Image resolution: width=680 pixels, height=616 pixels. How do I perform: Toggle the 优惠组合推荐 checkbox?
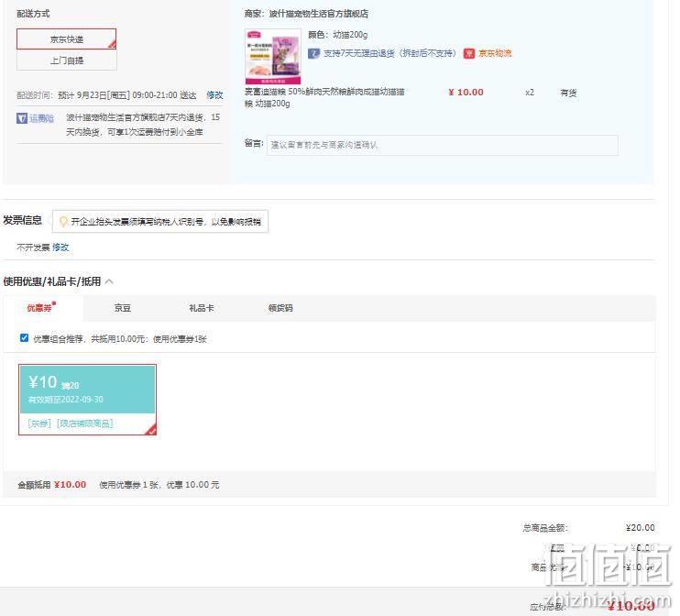coord(24,338)
